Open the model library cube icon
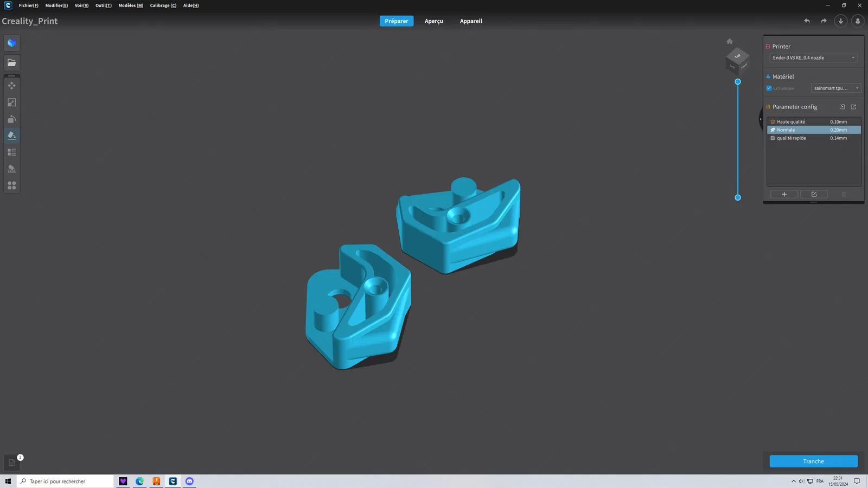Viewport: 868px width, 488px height. pos(11,43)
